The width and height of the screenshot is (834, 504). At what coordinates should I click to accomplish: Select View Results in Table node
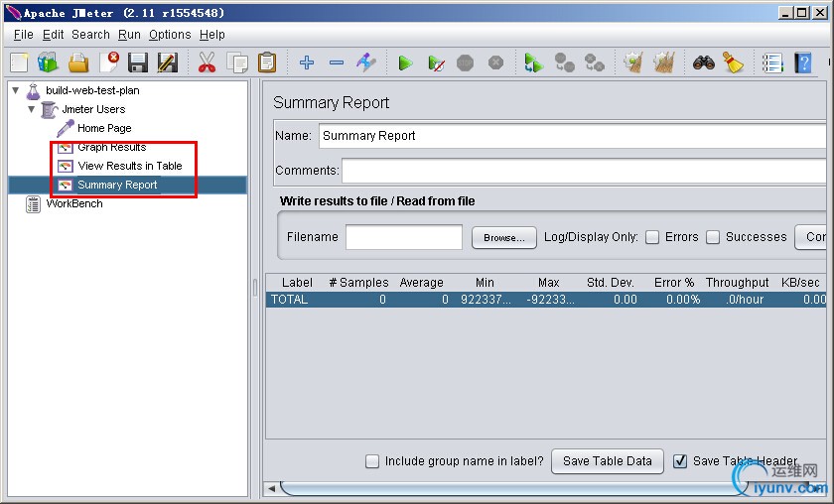click(130, 166)
